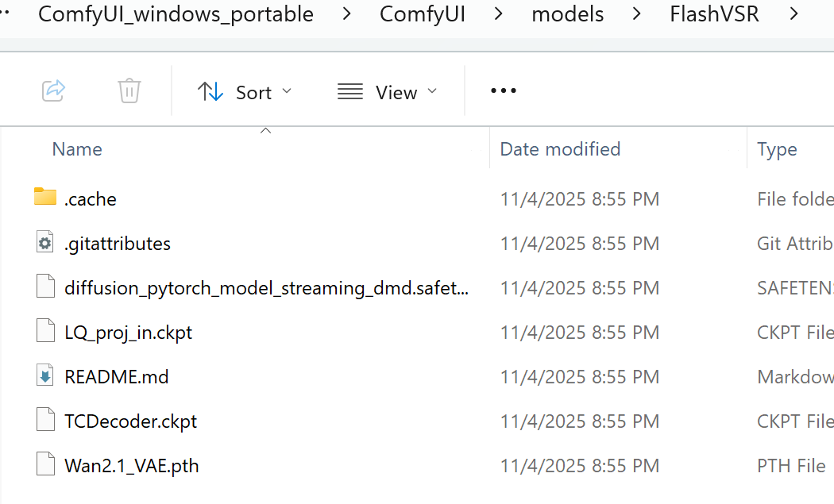
Task: Navigate to the models breadcrumb entry
Action: click(567, 13)
